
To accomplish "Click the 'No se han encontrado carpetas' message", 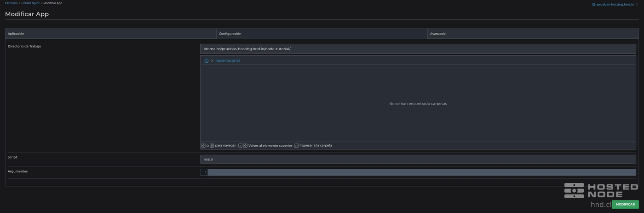I will [x=418, y=104].
